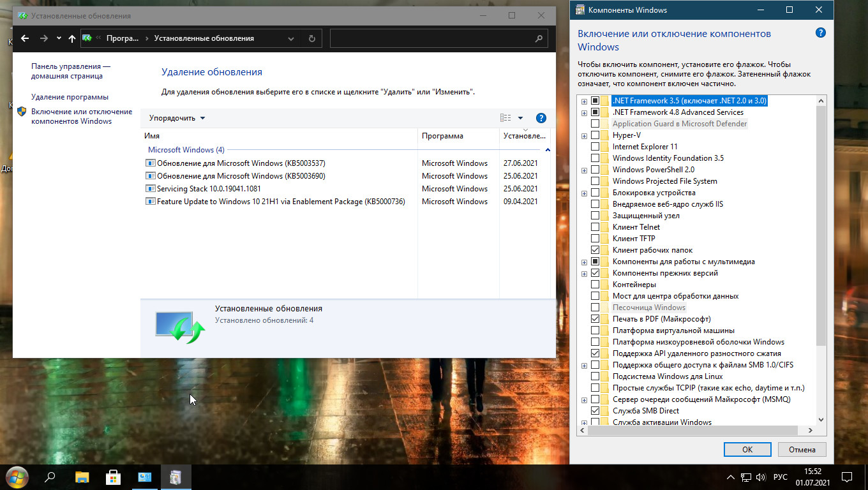Enable the Hyper-V checkbox

[x=595, y=135]
